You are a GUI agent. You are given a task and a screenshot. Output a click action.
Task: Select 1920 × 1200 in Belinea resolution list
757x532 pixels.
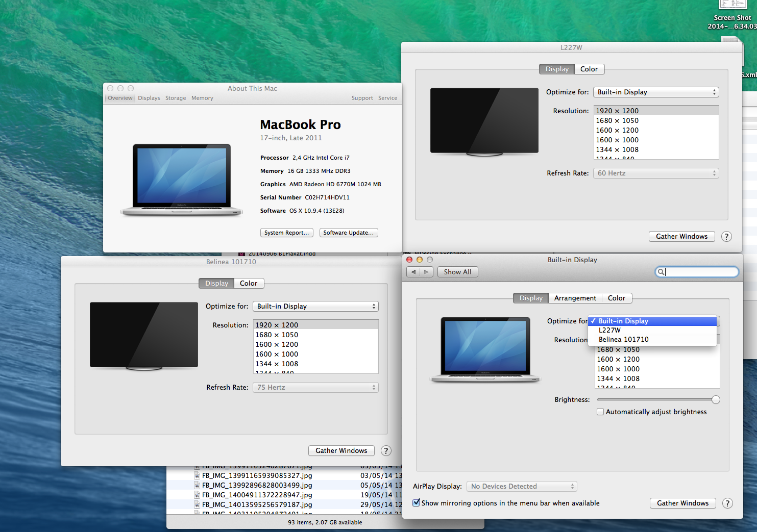point(316,325)
